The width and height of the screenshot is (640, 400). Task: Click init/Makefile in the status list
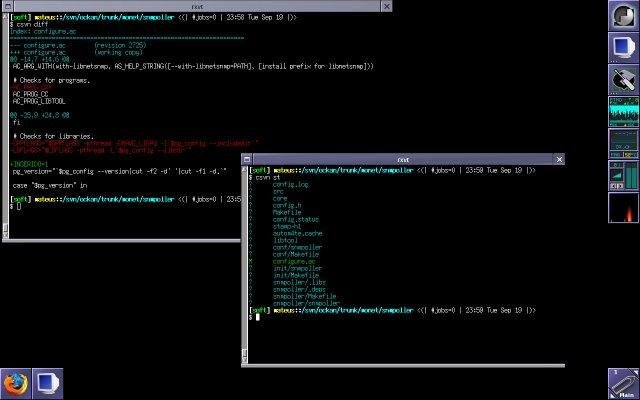click(x=296, y=276)
